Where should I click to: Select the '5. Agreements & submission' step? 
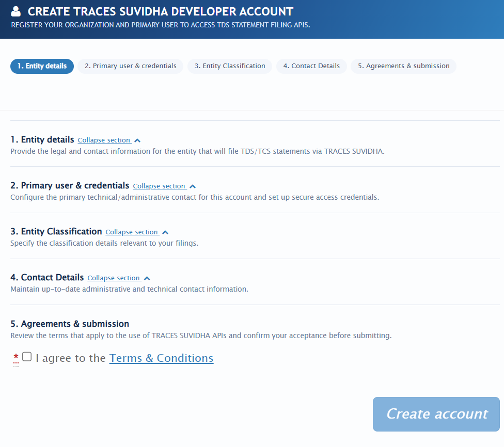[x=403, y=66]
